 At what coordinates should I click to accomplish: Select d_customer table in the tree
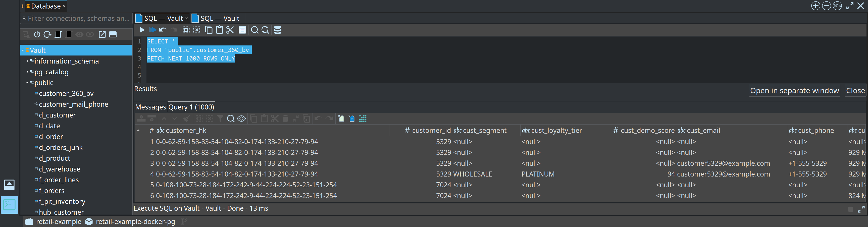(57, 115)
